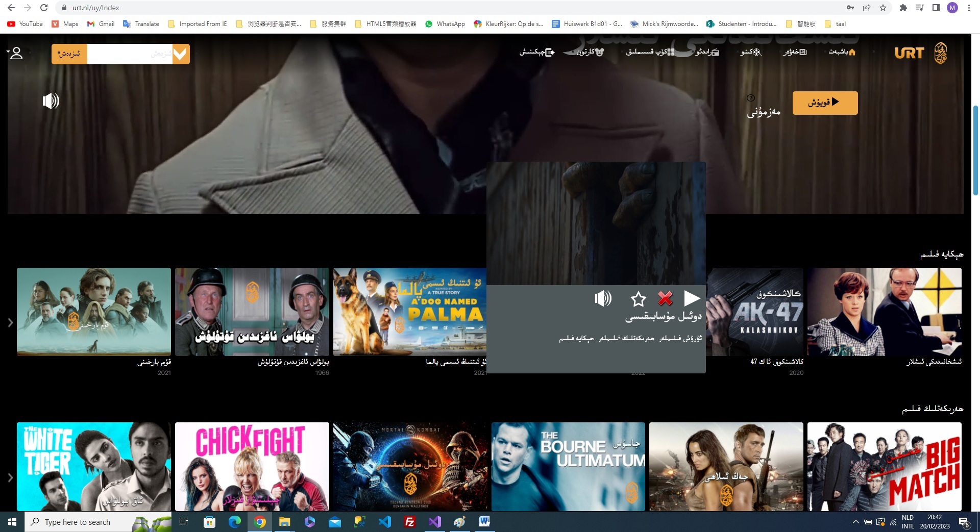
Task: Click inside the white search input field
Action: pyautogui.click(x=130, y=54)
